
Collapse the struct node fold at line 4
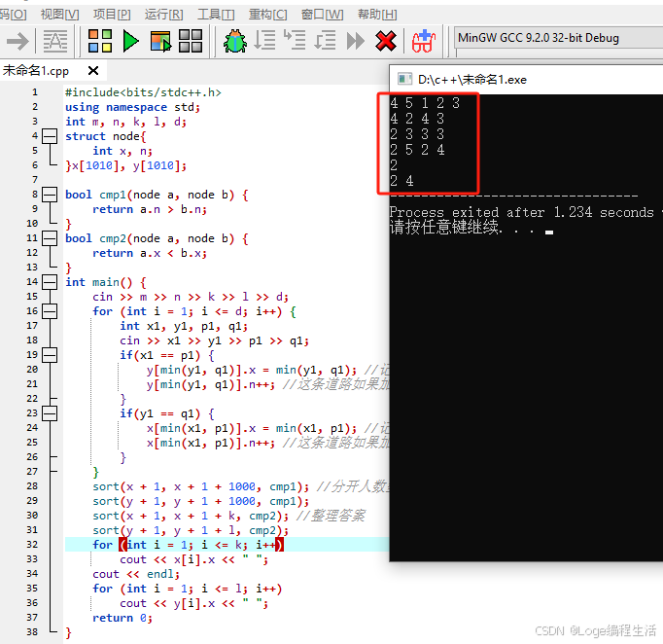(50, 136)
